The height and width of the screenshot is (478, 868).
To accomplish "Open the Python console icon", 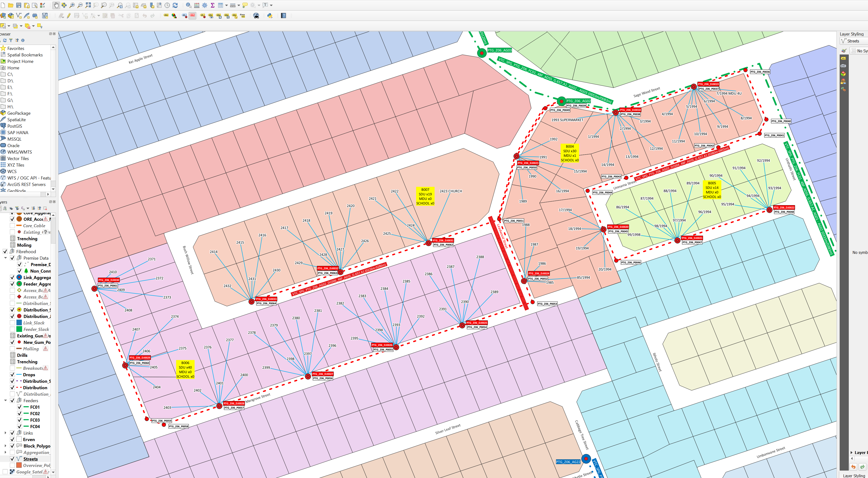I will [270, 16].
